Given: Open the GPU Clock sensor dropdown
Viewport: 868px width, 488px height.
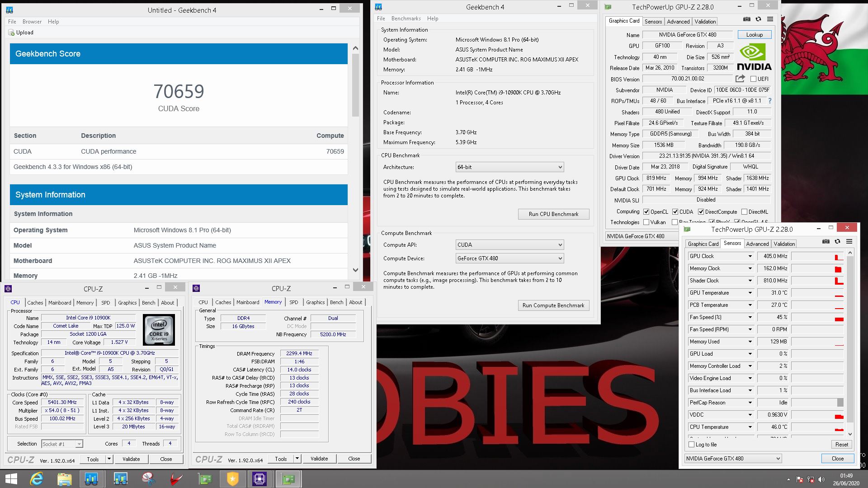Looking at the screenshot, I should [750, 256].
